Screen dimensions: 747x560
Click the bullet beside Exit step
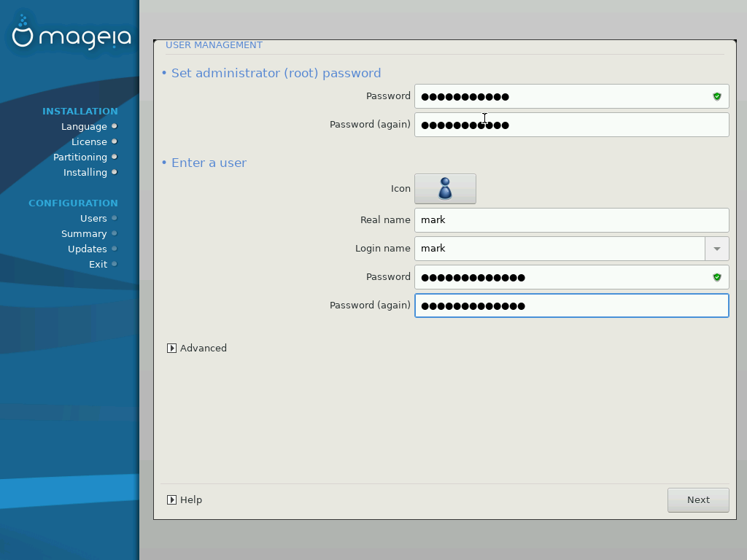tap(115, 264)
